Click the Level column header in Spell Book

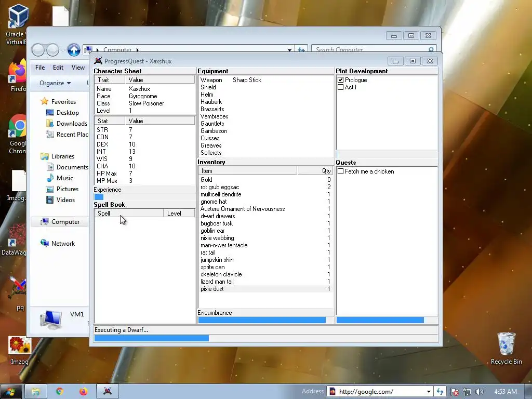(x=179, y=213)
